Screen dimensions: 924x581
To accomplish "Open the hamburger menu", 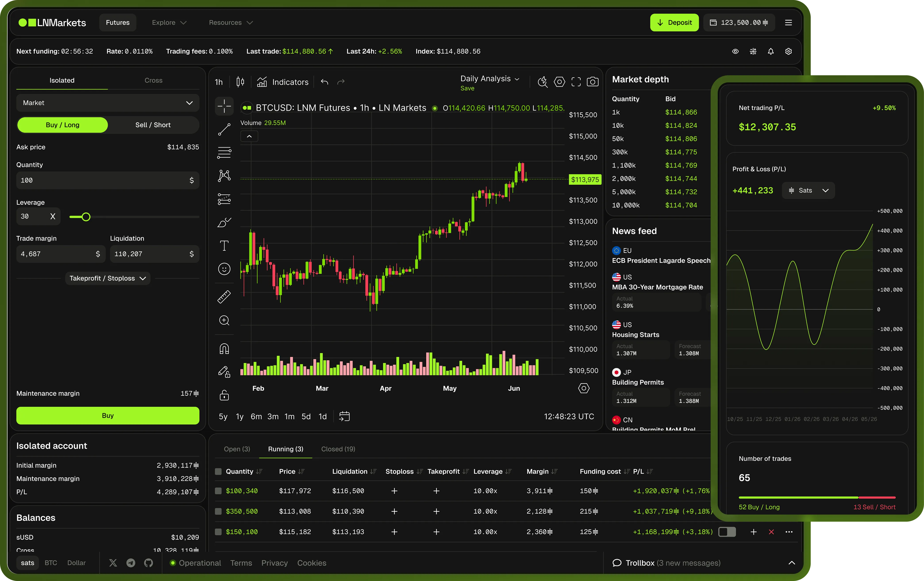I will click(x=789, y=23).
